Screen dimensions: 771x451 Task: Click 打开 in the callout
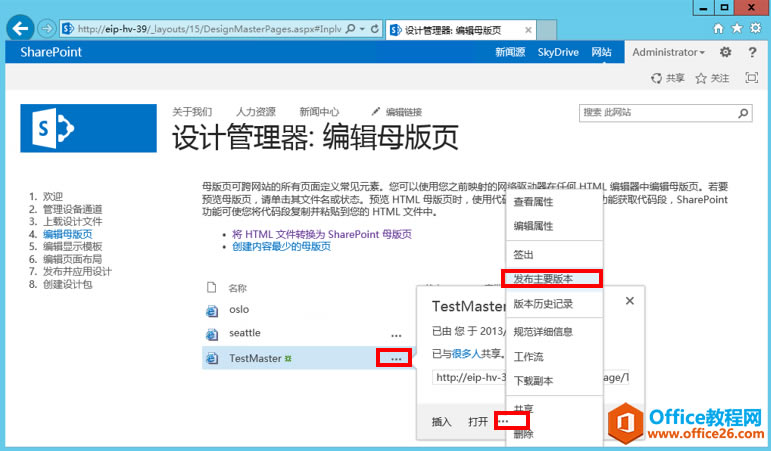[x=478, y=422]
